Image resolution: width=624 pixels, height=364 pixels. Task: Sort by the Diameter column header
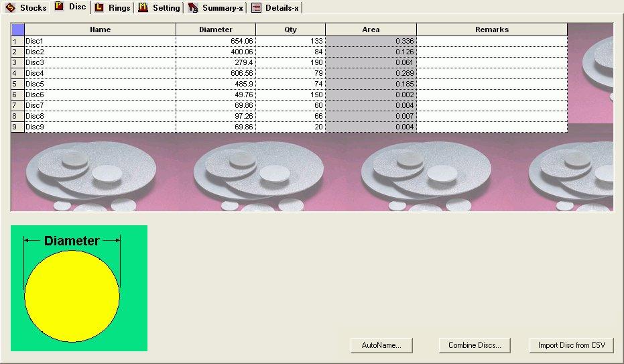coord(216,29)
